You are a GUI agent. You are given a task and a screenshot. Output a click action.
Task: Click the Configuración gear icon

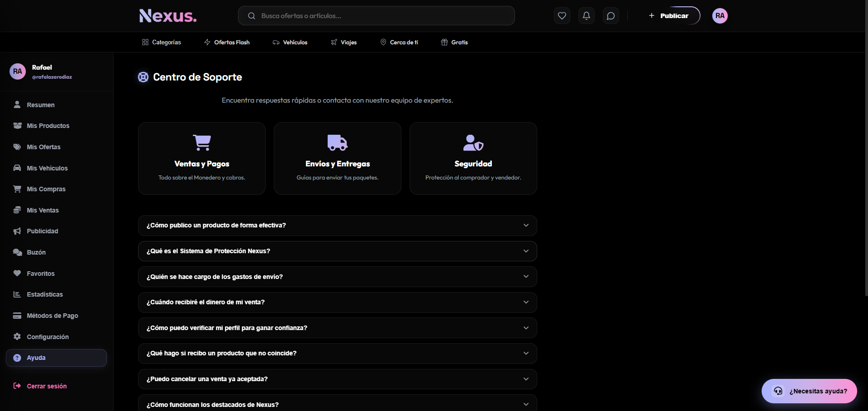(17, 336)
